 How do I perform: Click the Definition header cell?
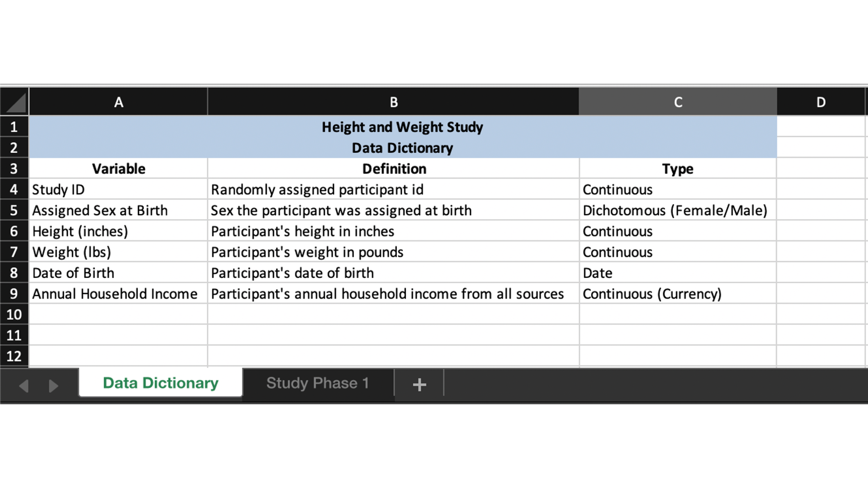[x=393, y=169]
